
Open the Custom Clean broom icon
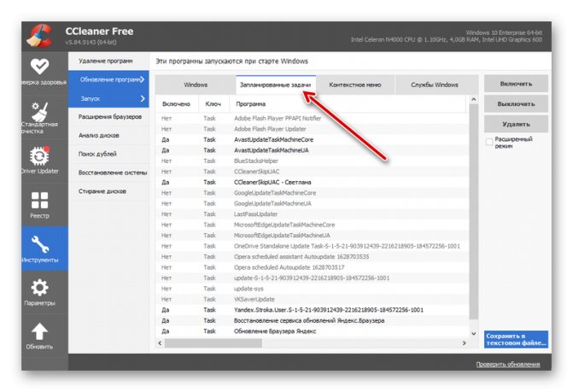(x=39, y=111)
